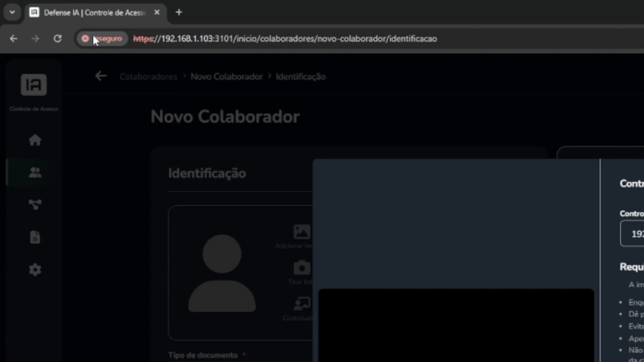
Task: Click the Controlador capture icon
Action: click(x=301, y=304)
